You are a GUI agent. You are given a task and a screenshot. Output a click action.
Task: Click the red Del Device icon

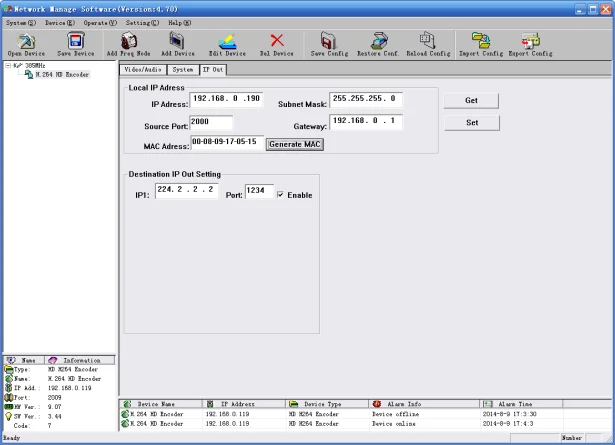(277, 41)
